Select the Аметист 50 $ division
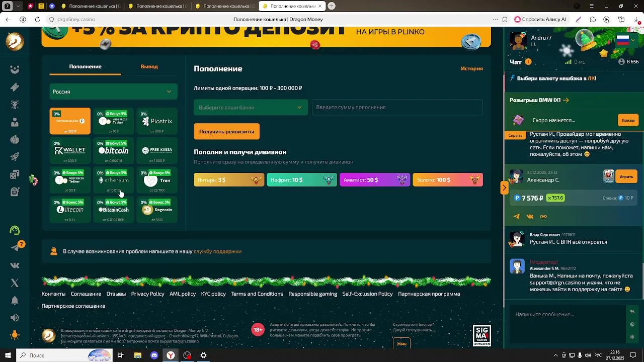644x362 pixels. pyautogui.click(x=375, y=179)
